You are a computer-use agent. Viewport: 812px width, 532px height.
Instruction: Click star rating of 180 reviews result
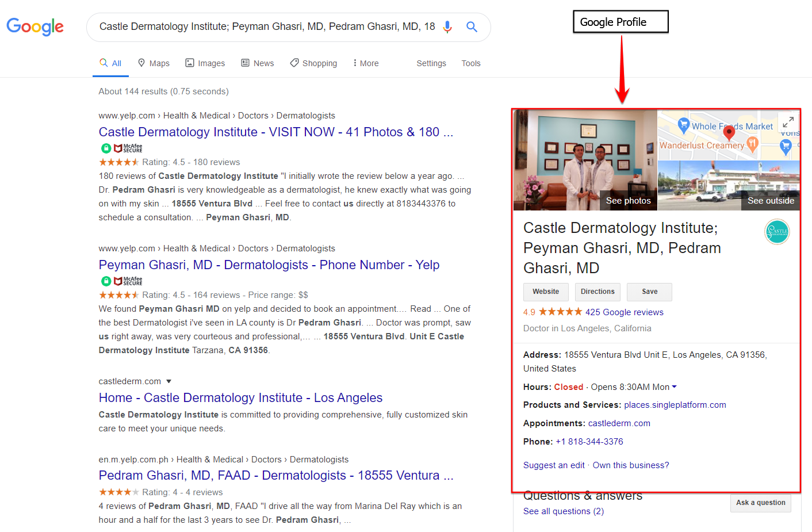click(x=119, y=162)
